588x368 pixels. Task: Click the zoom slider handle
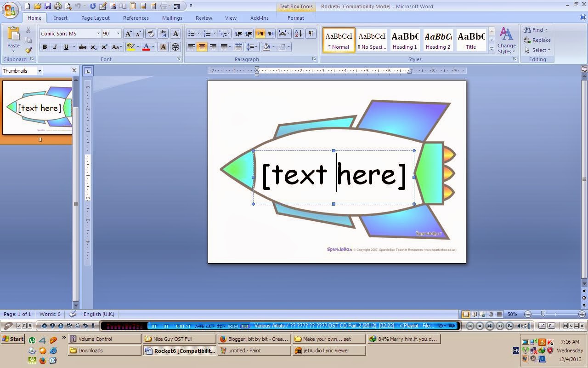click(x=543, y=314)
